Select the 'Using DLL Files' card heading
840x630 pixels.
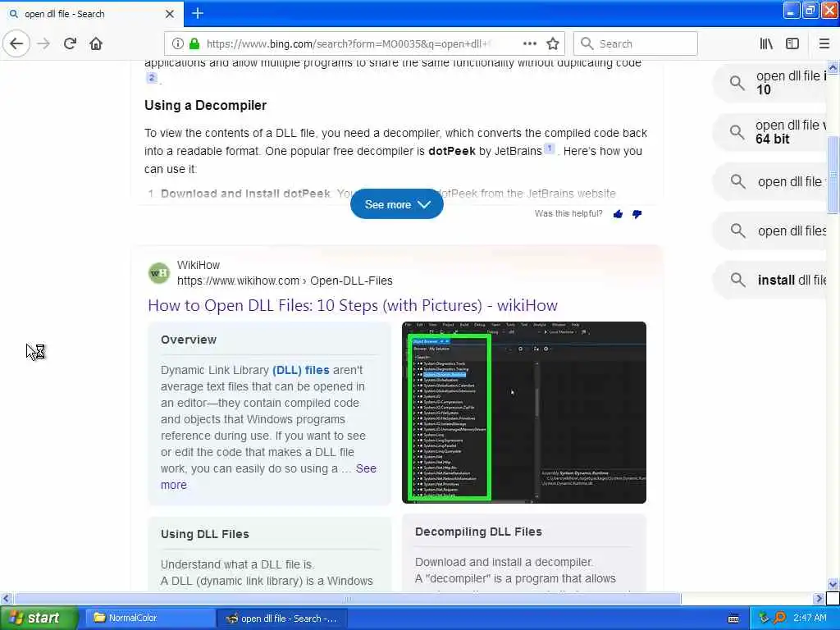coord(204,533)
